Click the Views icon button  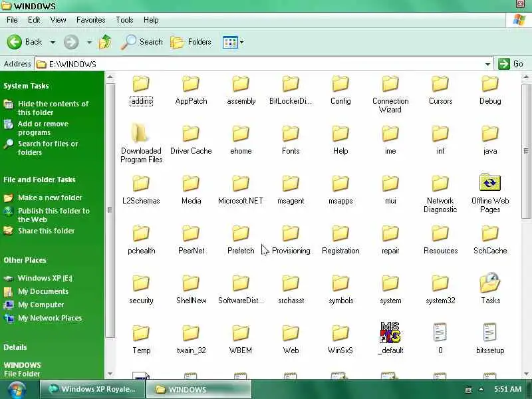pyautogui.click(x=230, y=43)
